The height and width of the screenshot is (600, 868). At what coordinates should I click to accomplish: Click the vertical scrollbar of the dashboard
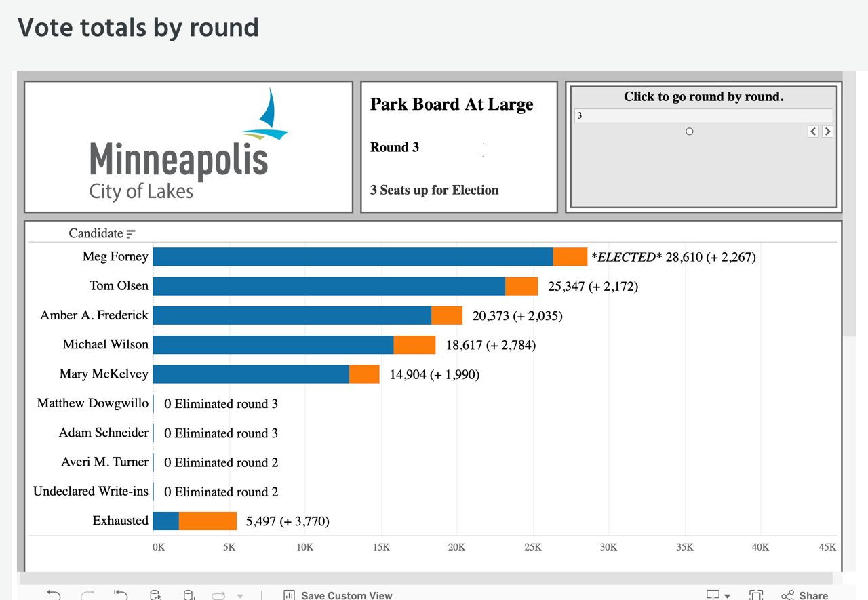(x=848, y=203)
